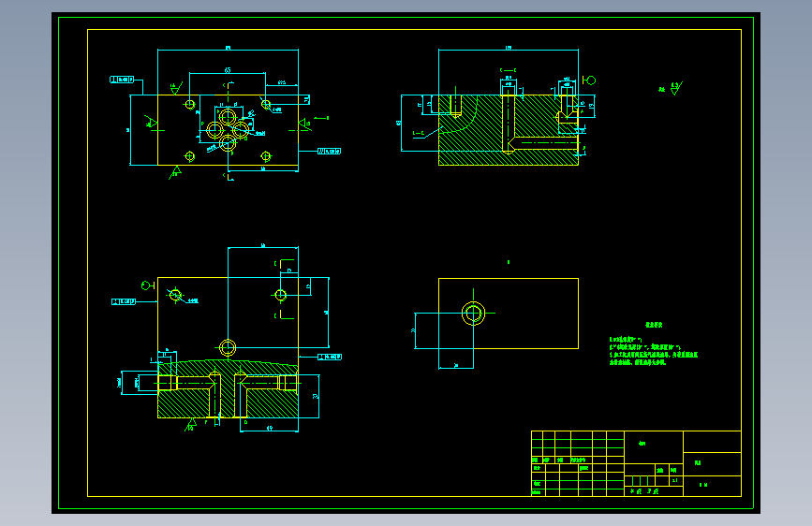Select the parallelism tolerance frame right of the top-left view
812x526 pixels.
[330, 152]
